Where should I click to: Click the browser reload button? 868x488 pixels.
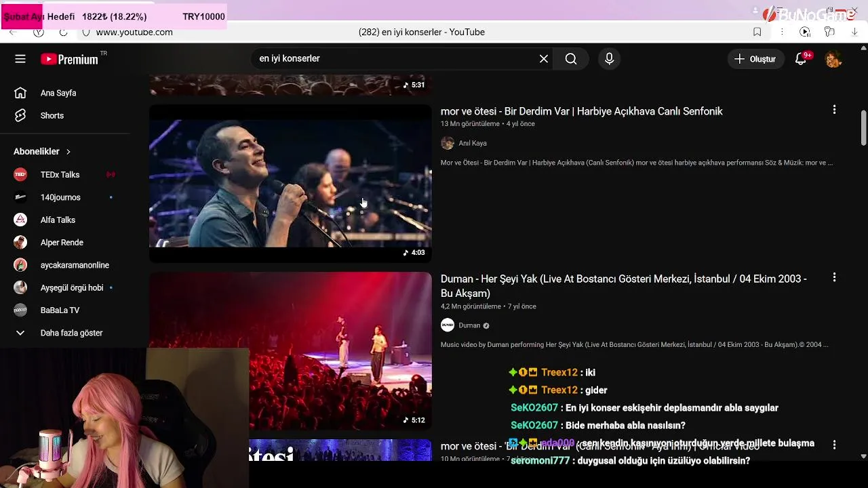pos(63,32)
